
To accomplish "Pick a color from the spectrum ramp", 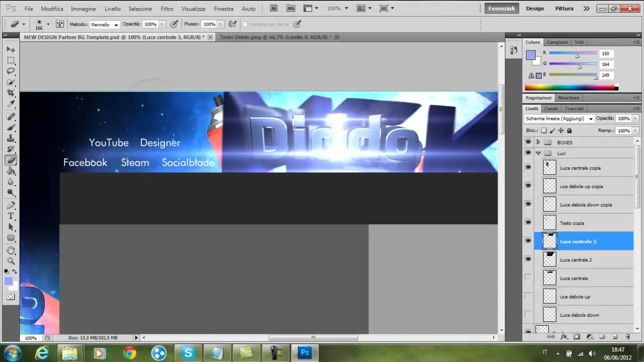I will pos(570,87).
